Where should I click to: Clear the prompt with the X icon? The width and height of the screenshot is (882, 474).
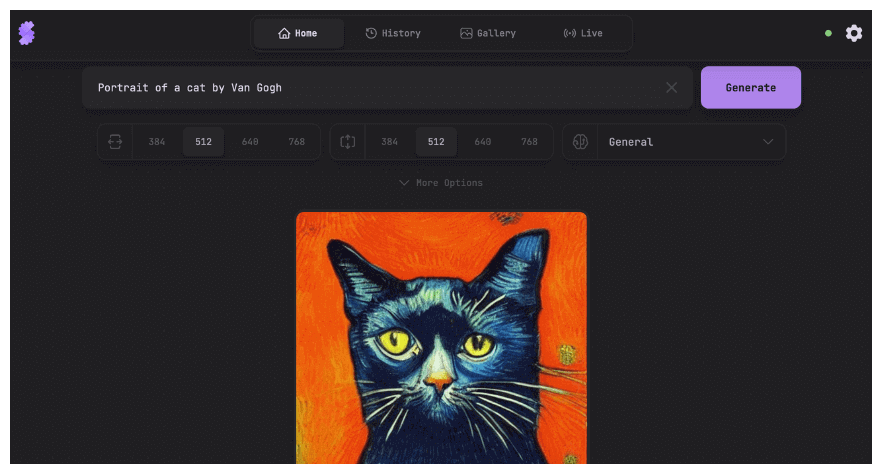(x=671, y=88)
